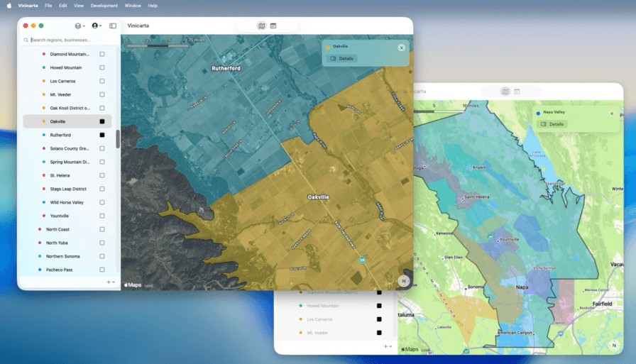Click the Rutherford label on map
Image resolution: width=636 pixels, height=364 pixels.
point(226,68)
